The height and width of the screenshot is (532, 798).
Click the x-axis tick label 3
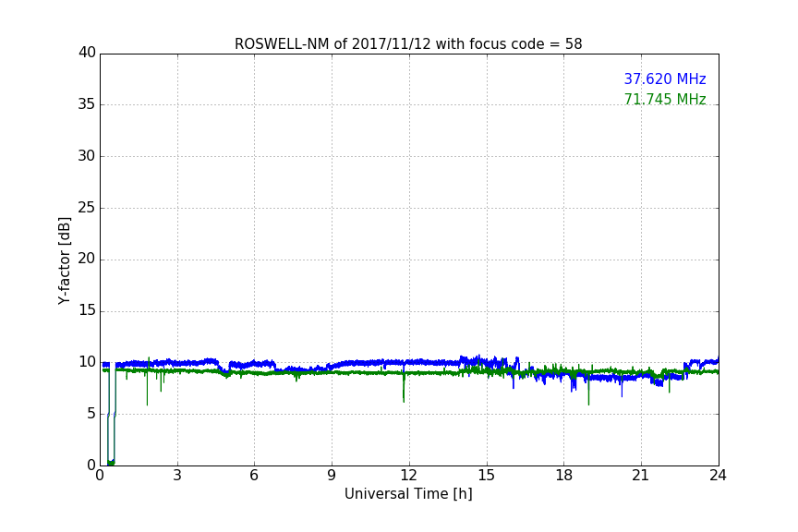[177, 476]
